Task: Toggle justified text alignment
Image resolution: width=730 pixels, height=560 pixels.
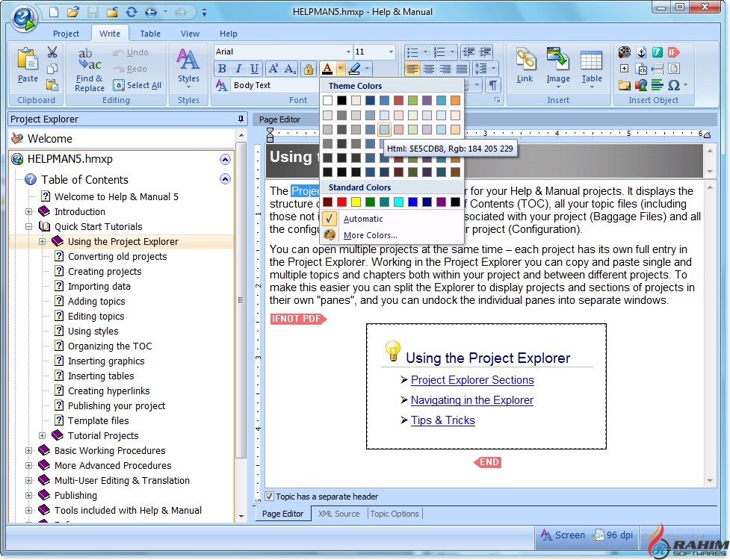Action: (x=461, y=69)
